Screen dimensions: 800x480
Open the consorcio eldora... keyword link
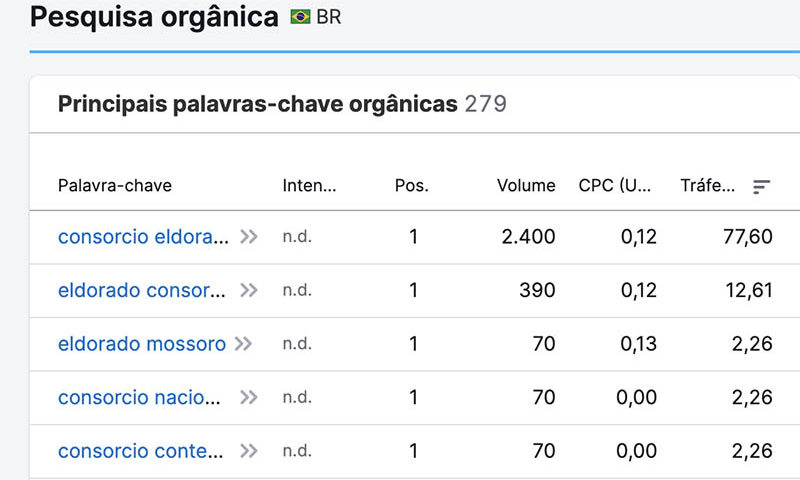(x=143, y=237)
